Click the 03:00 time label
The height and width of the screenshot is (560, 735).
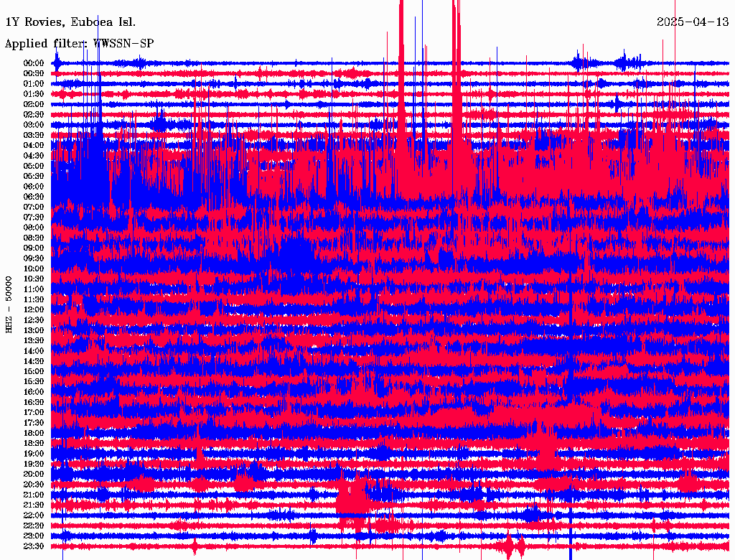(x=34, y=125)
